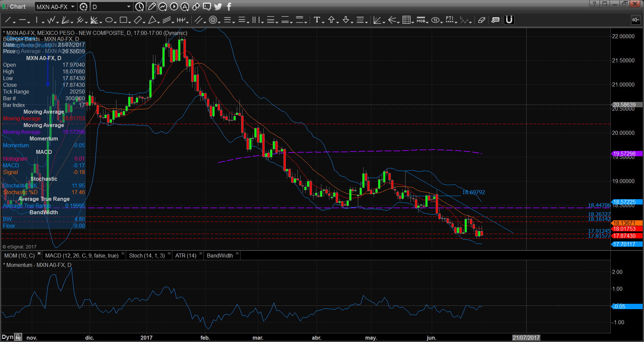Expand the rectangle tool options arrow
The image size is (644, 342).
click(130, 22)
